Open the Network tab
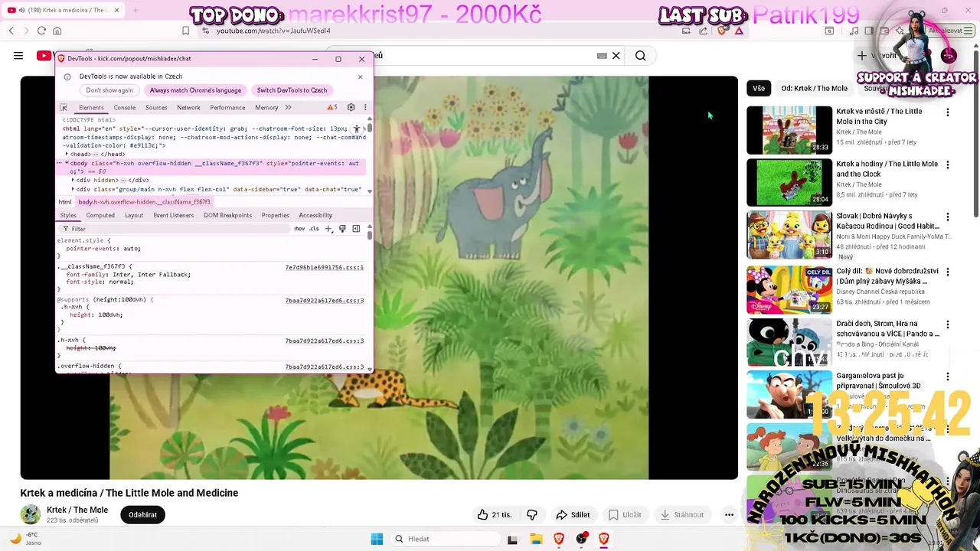Image resolution: width=980 pixels, height=551 pixels. pos(188,107)
